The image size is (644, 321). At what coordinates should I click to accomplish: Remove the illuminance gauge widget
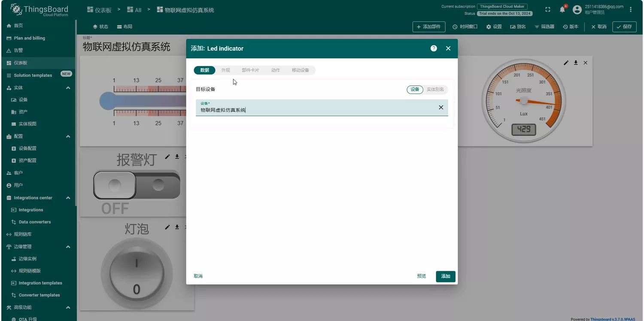[x=585, y=63]
